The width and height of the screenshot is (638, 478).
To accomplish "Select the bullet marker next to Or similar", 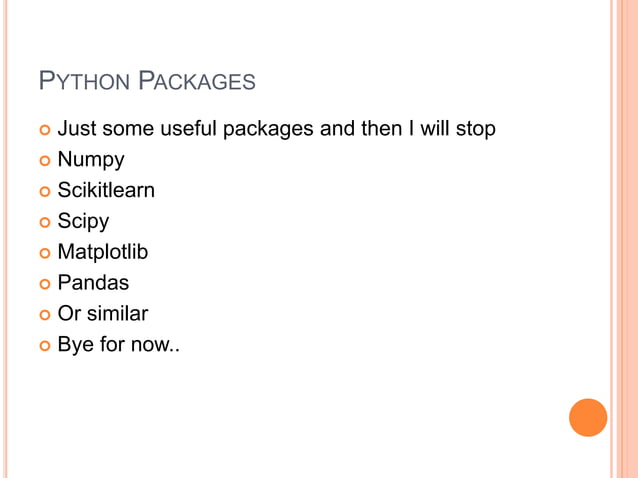I will [x=42, y=315].
